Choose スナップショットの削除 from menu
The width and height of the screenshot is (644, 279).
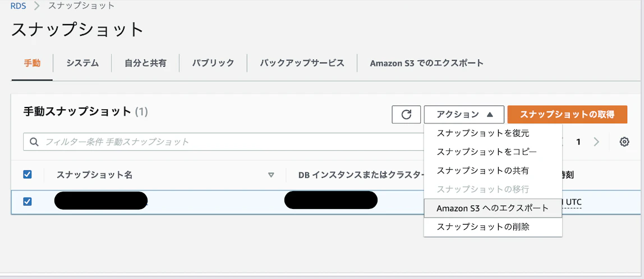493,227
